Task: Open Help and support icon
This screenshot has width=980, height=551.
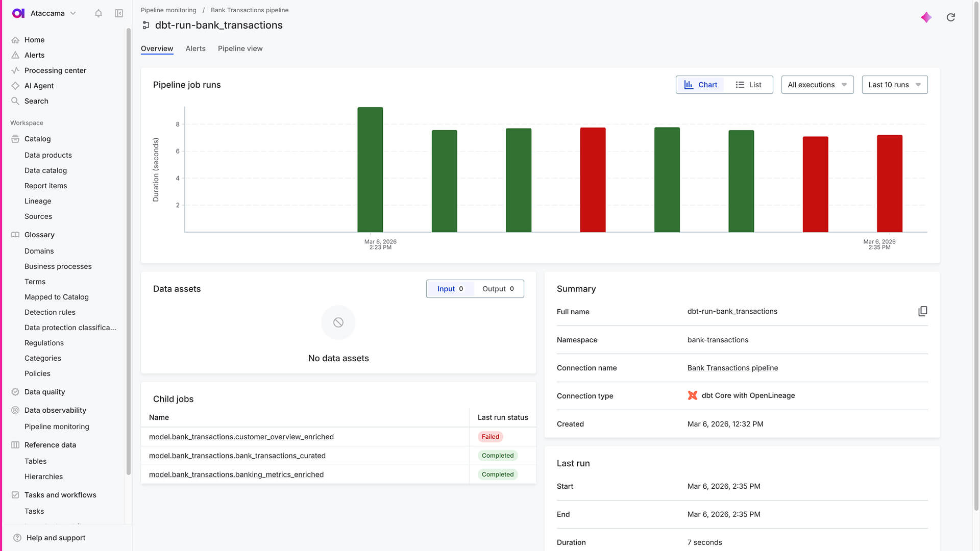Action: 17,538
